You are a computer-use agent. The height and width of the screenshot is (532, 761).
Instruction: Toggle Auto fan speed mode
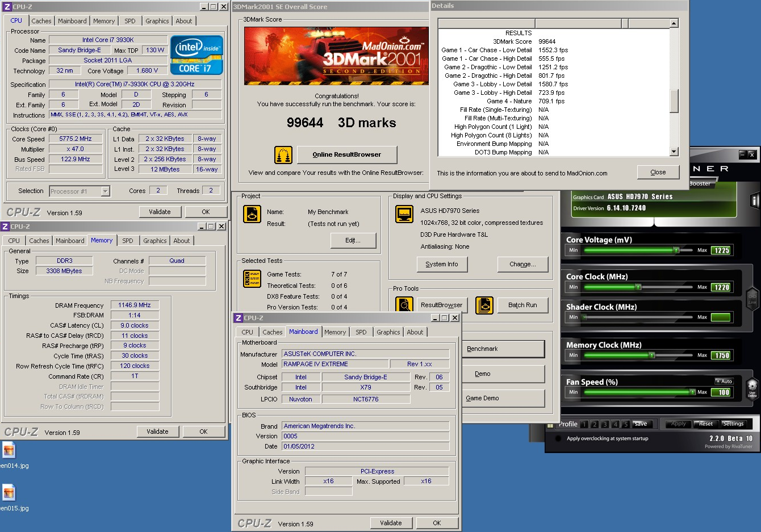[x=724, y=381]
